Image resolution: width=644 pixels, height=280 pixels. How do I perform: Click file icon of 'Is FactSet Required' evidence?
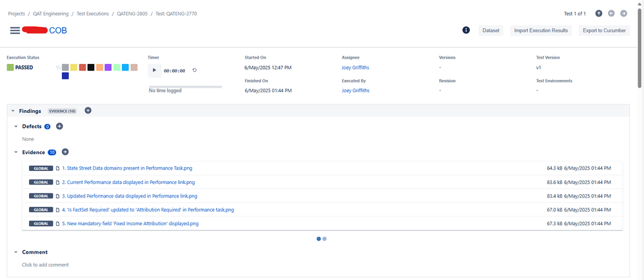[58, 210]
